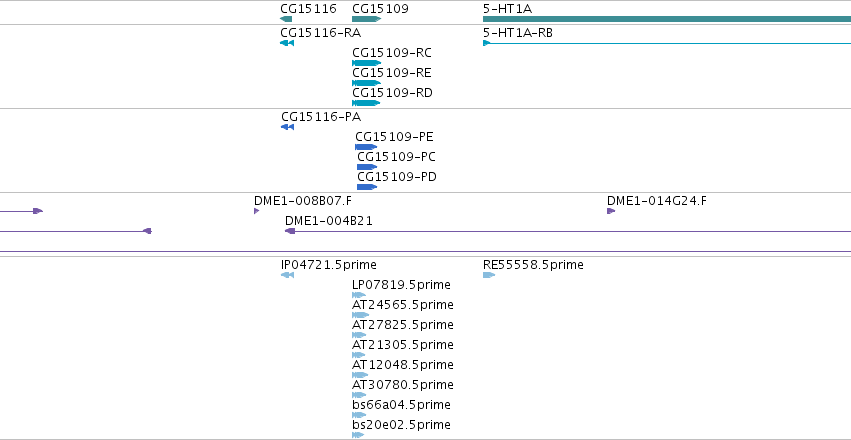Click the CG15116-PA protein label
This screenshot has width=851, height=440.
pyautogui.click(x=321, y=117)
